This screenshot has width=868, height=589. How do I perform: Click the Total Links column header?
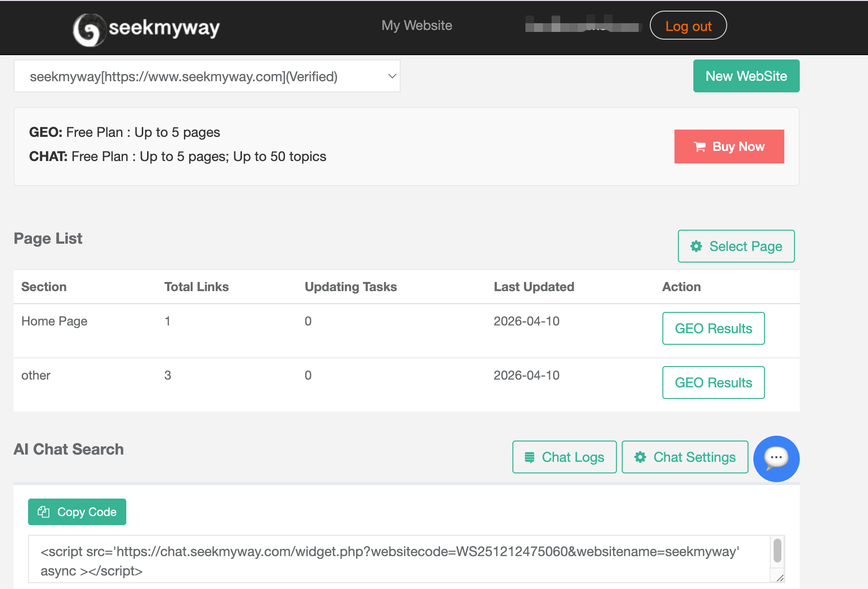click(196, 287)
